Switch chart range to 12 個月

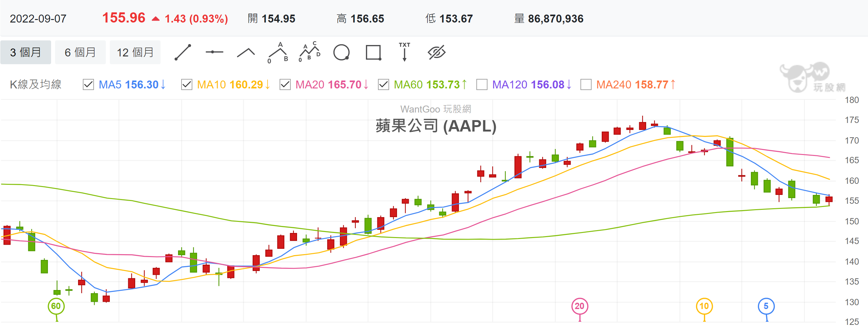135,53
